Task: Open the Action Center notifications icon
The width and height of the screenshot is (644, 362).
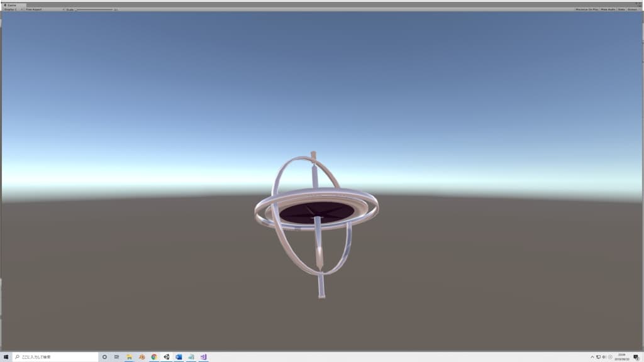Action: pyautogui.click(x=636, y=357)
